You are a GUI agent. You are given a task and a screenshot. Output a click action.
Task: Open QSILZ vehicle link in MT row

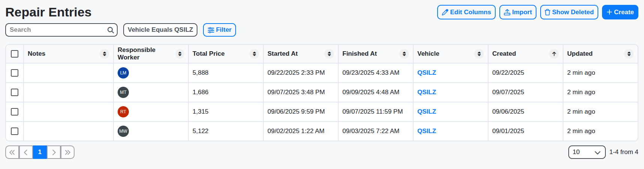(x=427, y=92)
